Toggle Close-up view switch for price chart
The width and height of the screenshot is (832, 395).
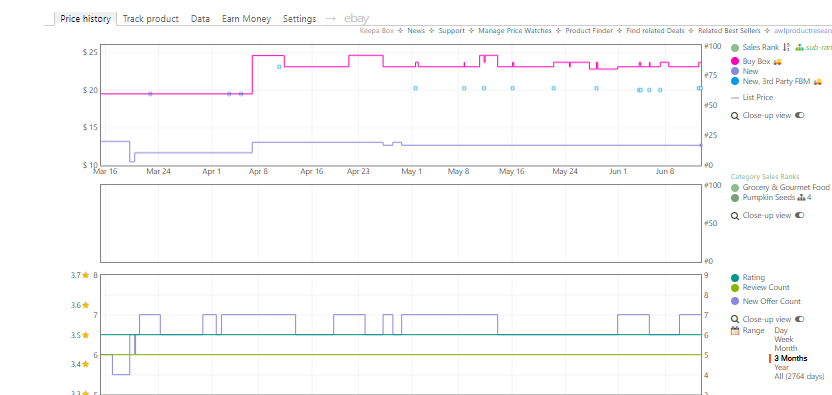(x=800, y=115)
